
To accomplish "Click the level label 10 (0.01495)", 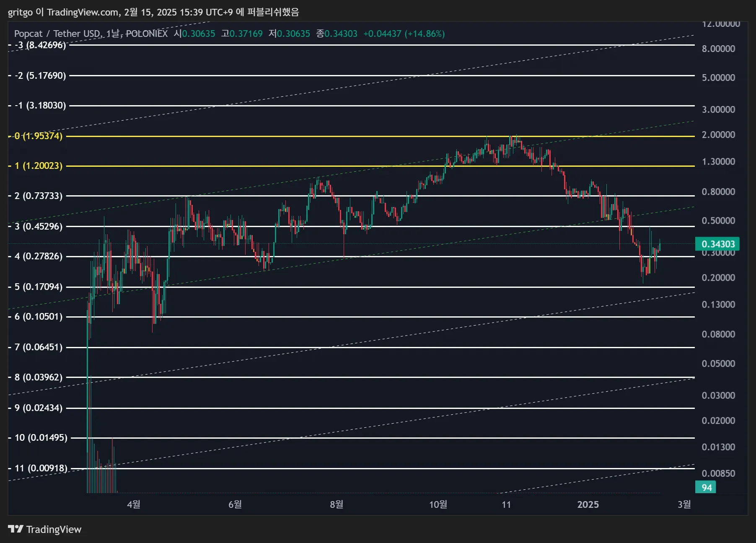I will coord(41,437).
